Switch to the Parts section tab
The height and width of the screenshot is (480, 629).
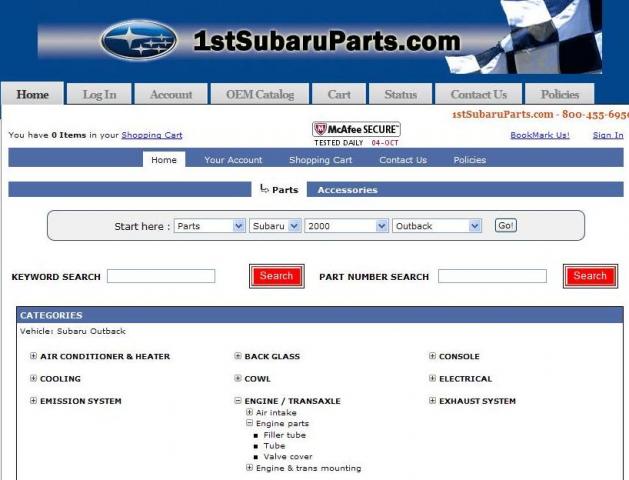(x=279, y=190)
